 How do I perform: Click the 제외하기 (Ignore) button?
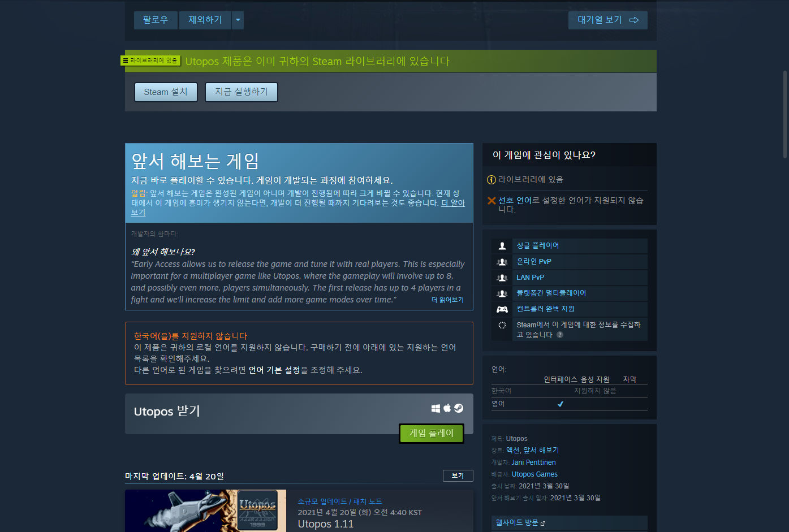coord(205,20)
